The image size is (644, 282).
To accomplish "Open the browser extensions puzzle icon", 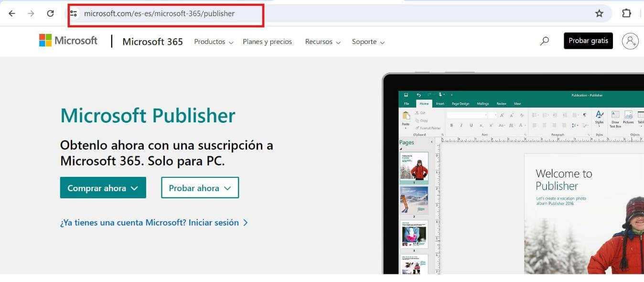I will (x=626, y=13).
